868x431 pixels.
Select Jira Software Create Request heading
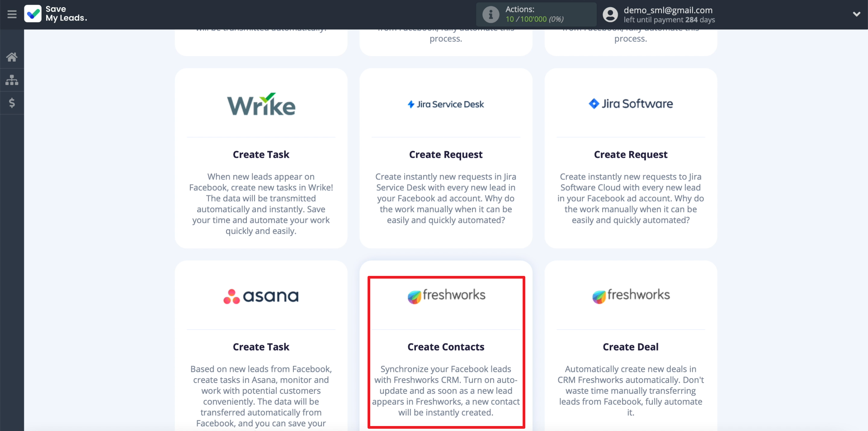click(x=631, y=155)
